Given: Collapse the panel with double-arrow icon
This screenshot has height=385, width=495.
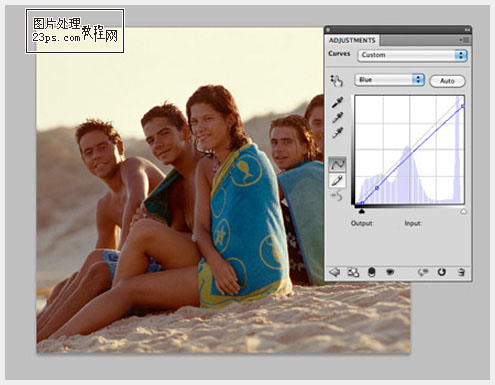Looking at the screenshot, I should (467, 30).
